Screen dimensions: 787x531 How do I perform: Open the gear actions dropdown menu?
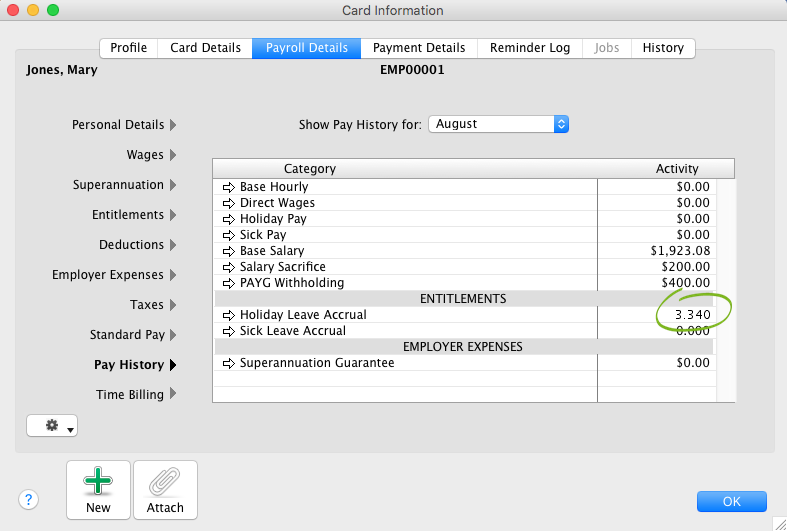52,425
